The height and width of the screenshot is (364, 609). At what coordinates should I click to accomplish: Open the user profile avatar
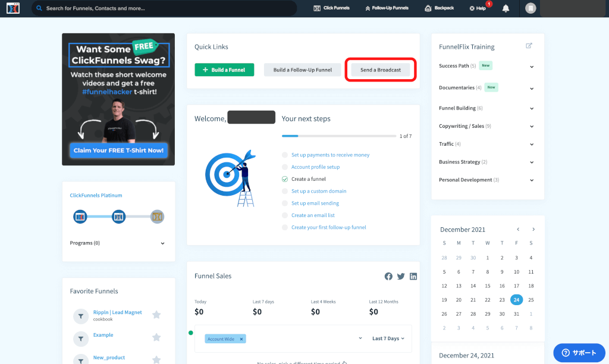(531, 8)
